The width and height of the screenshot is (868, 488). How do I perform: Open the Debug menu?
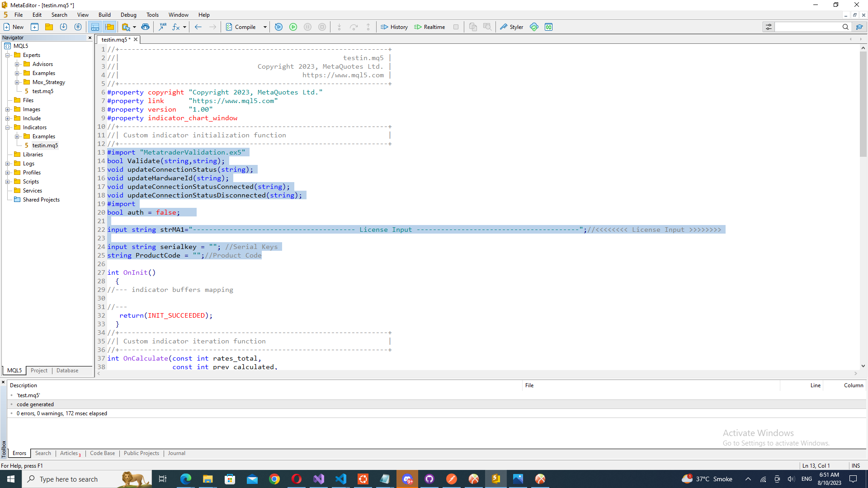pos(128,15)
